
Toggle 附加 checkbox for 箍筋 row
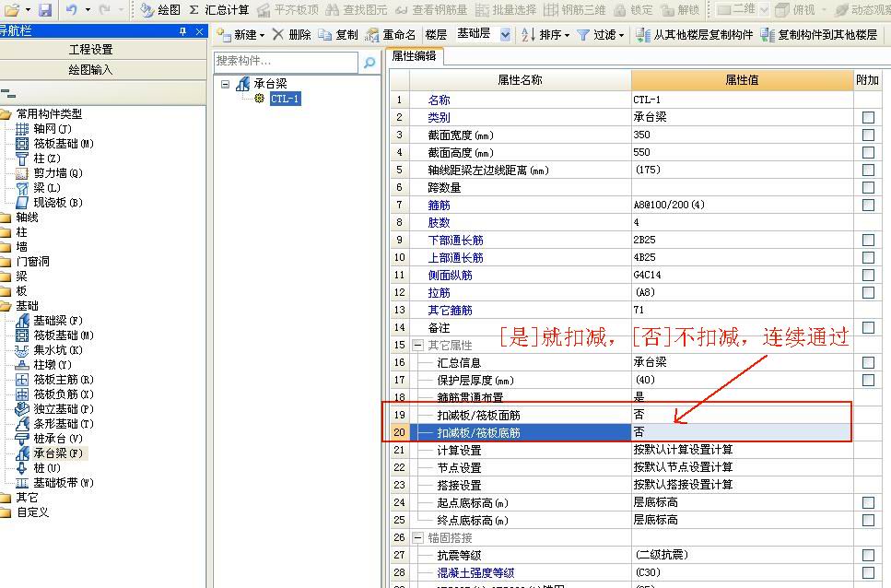(x=868, y=206)
